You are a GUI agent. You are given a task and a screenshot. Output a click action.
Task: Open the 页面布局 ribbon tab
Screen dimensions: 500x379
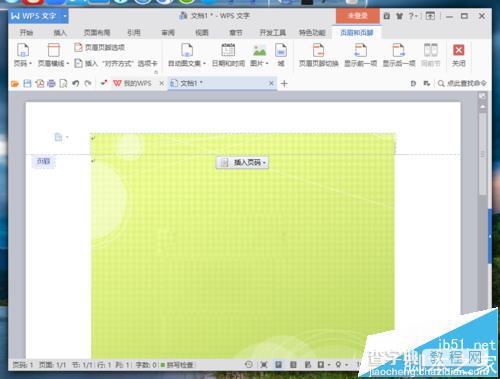97,33
